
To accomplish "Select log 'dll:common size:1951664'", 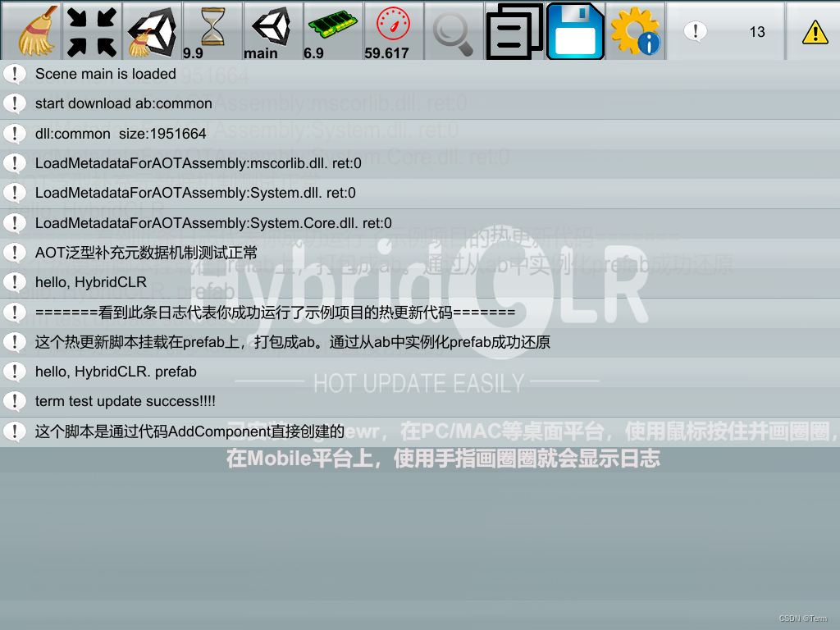I will [x=420, y=134].
